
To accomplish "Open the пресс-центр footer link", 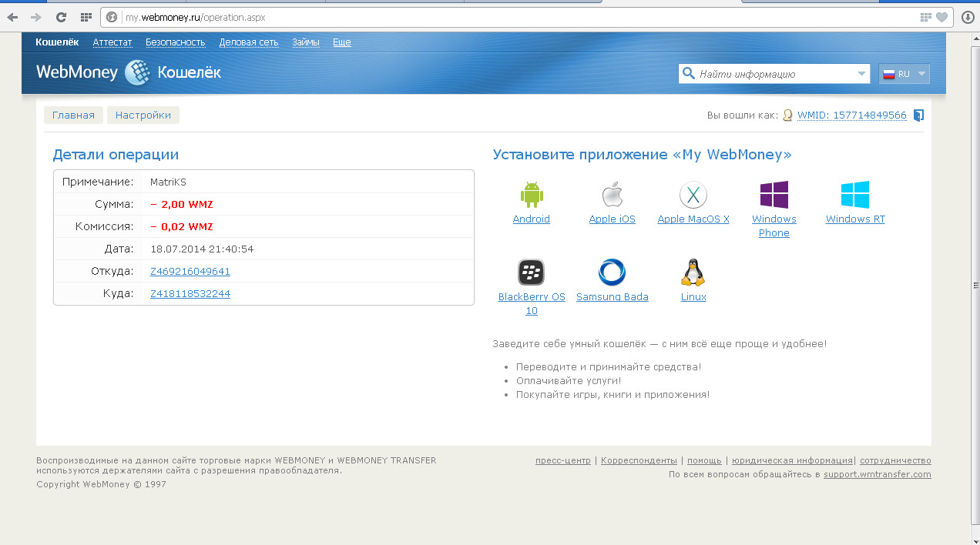I will (x=563, y=461).
